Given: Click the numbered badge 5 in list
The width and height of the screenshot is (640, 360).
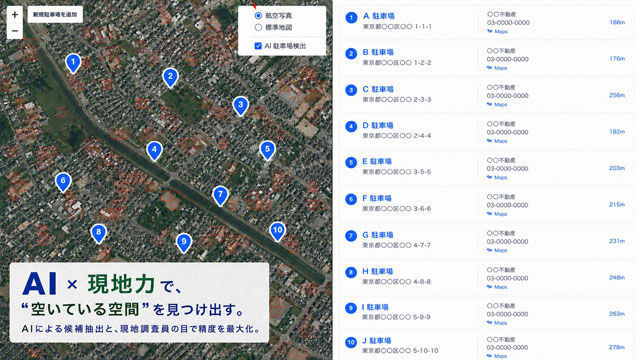Looking at the screenshot, I should [351, 163].
